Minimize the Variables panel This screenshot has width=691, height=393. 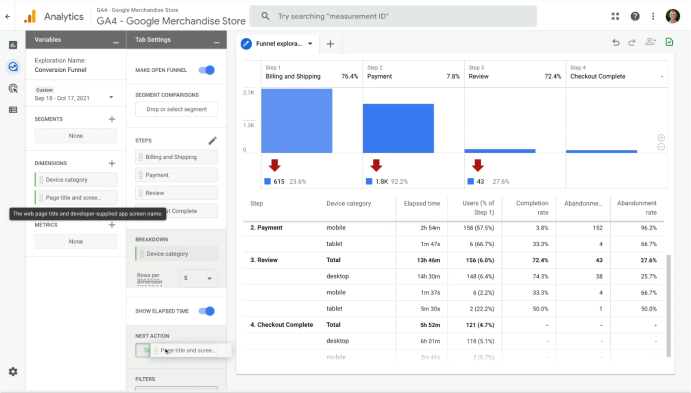click(115, 42)
